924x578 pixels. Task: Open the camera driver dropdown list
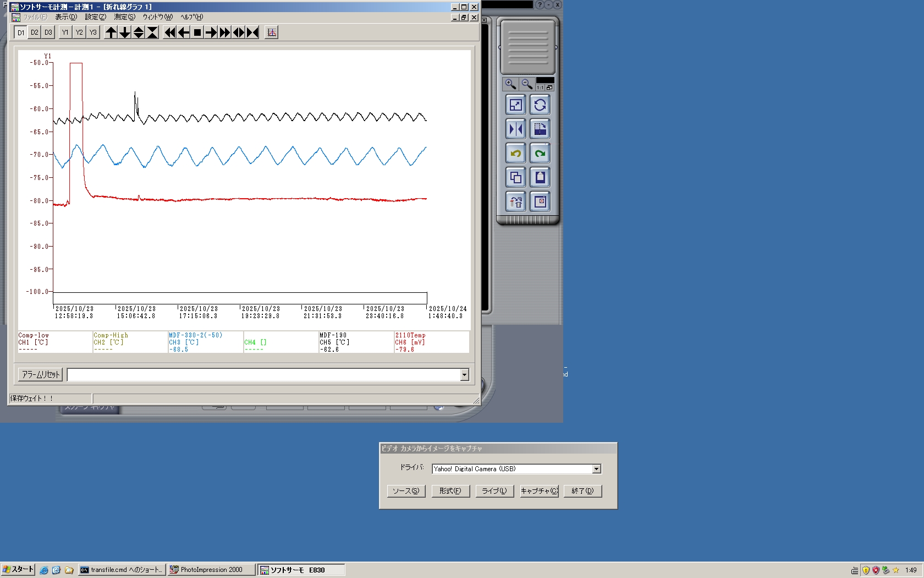pyautogui.click(x=596, y=469)
